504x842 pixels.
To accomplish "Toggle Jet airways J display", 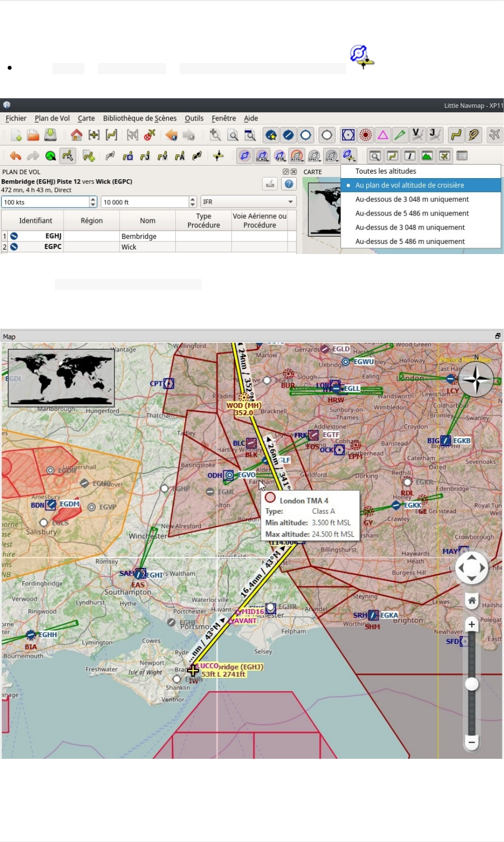I will coord(435,135).
